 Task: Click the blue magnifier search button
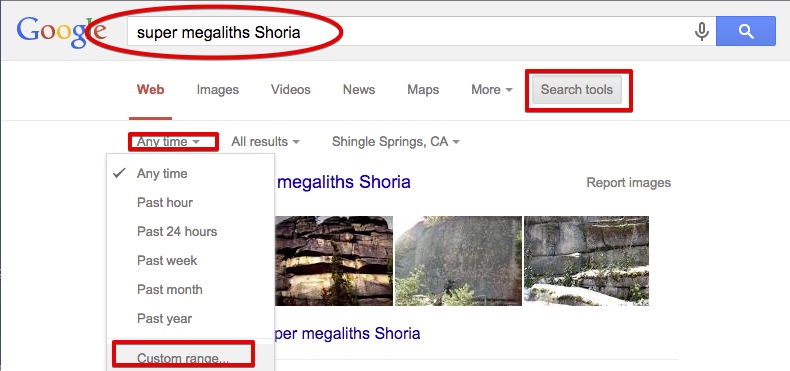coord(746,31)
